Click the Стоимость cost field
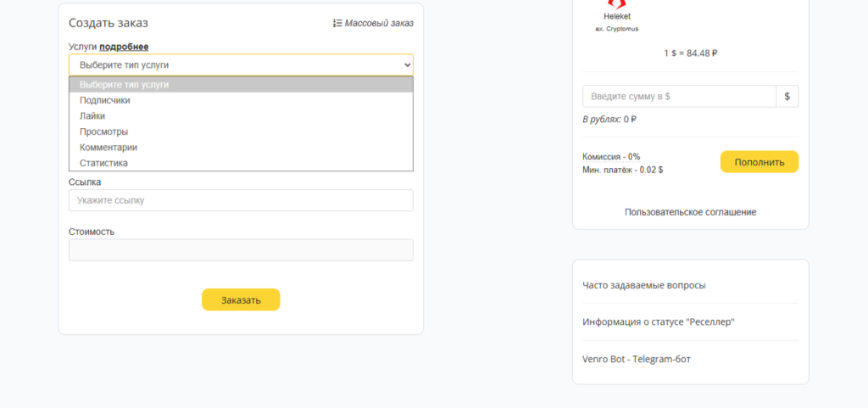The image size is (868, 408). tap(241, 249)
